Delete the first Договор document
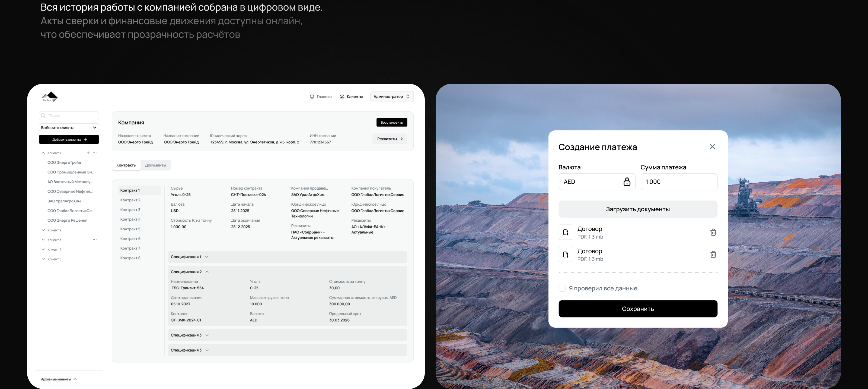868x389 pixels. click(x=713, y=232)
